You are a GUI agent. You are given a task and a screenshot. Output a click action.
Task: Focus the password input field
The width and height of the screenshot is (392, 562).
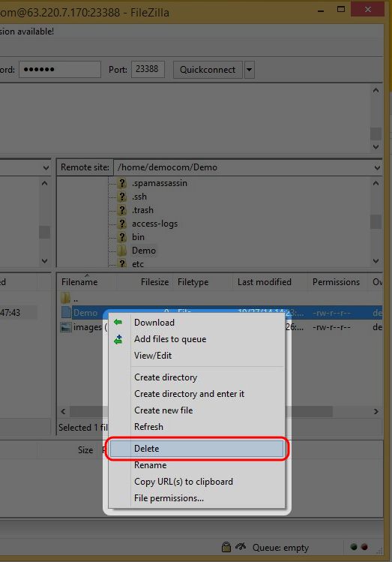60,69
